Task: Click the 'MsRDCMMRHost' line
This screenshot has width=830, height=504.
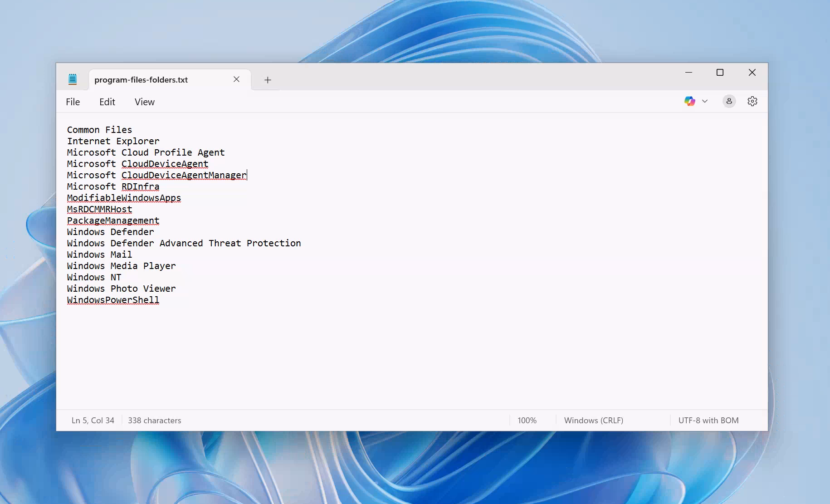Action: tap(100, 209)
